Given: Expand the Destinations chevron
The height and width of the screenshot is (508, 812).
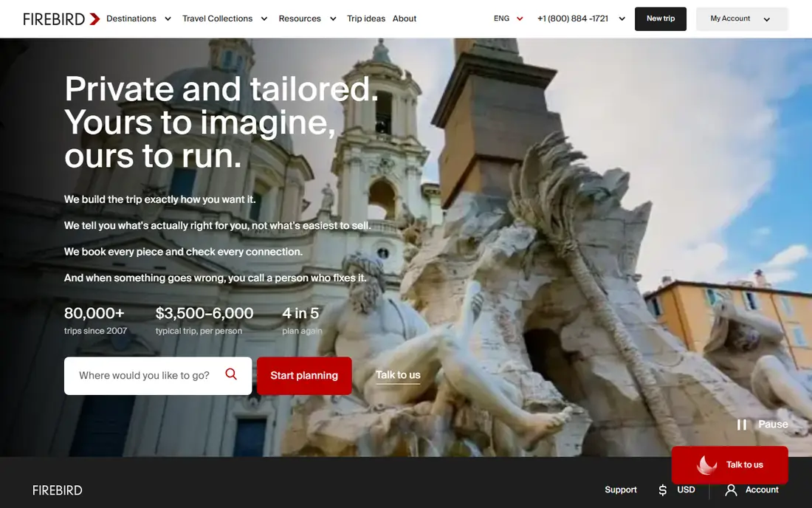Looking at the screenshot, I should coord(168,19).
